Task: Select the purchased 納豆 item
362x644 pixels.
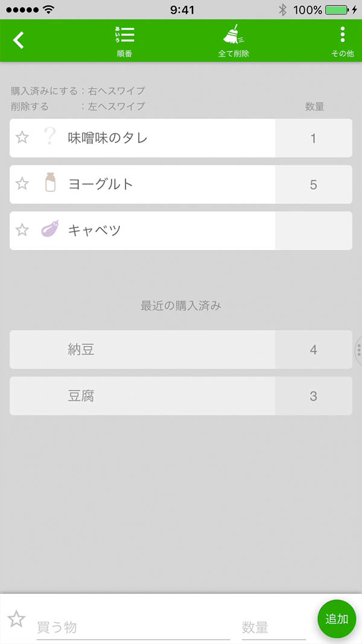Action: tap(142, 349)
